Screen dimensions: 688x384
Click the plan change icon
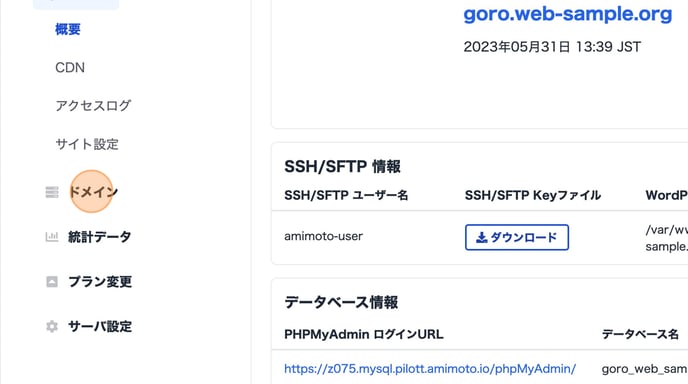point(52,282)
